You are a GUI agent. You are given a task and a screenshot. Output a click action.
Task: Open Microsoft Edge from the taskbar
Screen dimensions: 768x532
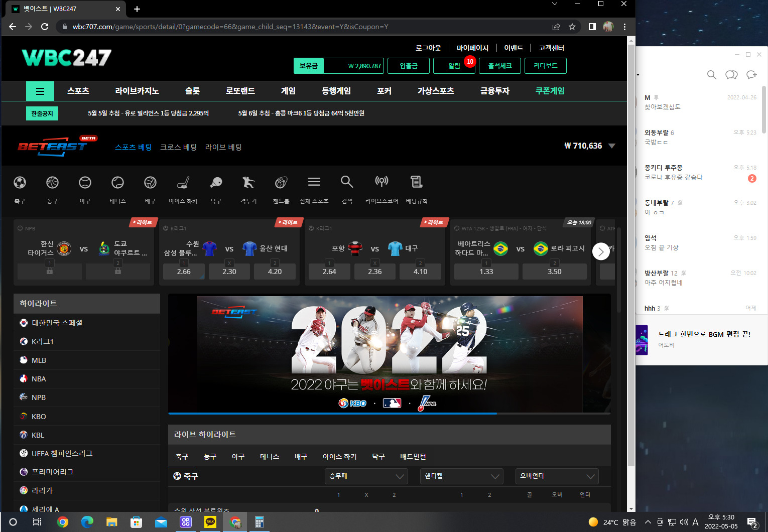tap(87, 522)
